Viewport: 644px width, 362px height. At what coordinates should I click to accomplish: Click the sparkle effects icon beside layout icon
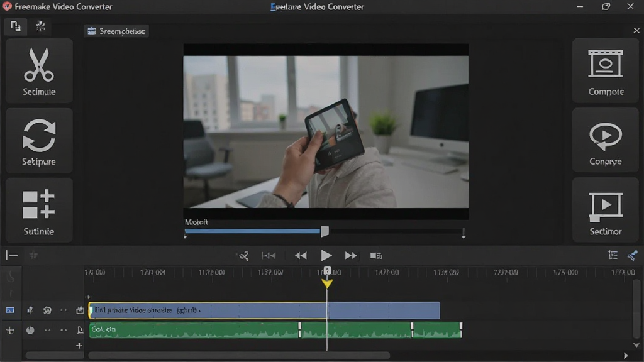[40, 26]
